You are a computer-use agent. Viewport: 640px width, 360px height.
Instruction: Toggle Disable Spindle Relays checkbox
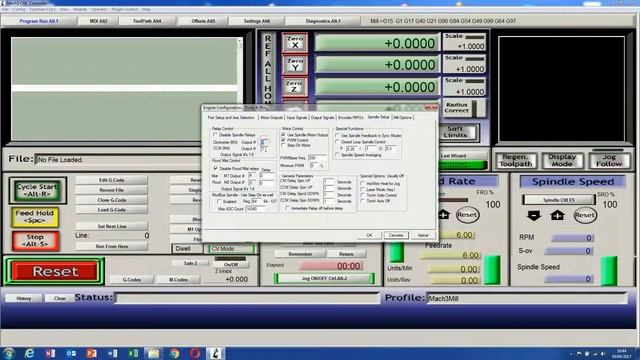coord(216,135)
